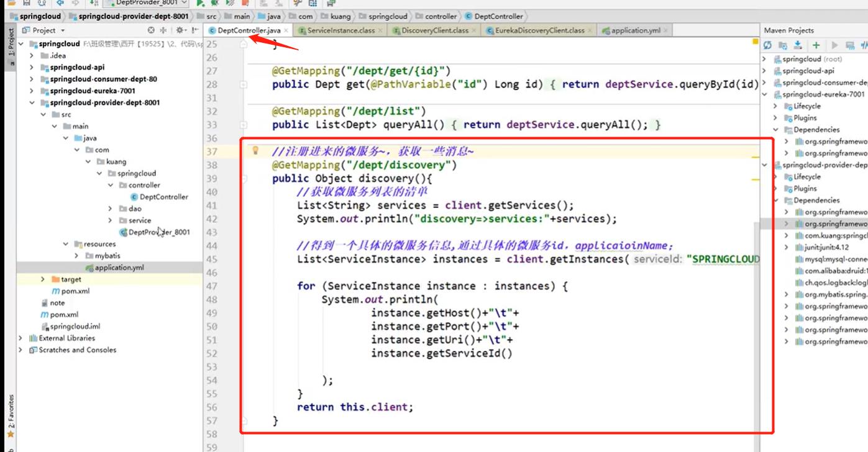868x452 pixels.
Task: Expand springcloud (root) in Maven Projects
Action: [765, 59]
